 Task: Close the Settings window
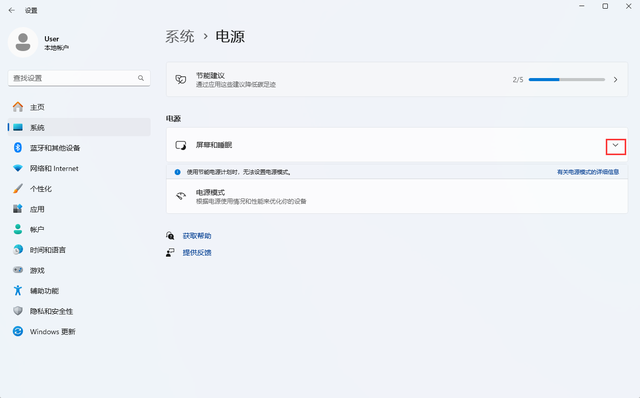(x=629, y=6)
